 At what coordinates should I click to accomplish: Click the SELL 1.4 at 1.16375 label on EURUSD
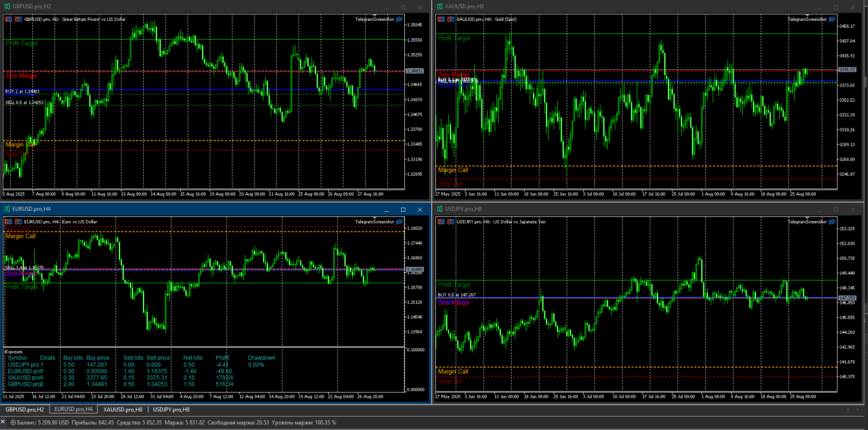coord(23,267)
